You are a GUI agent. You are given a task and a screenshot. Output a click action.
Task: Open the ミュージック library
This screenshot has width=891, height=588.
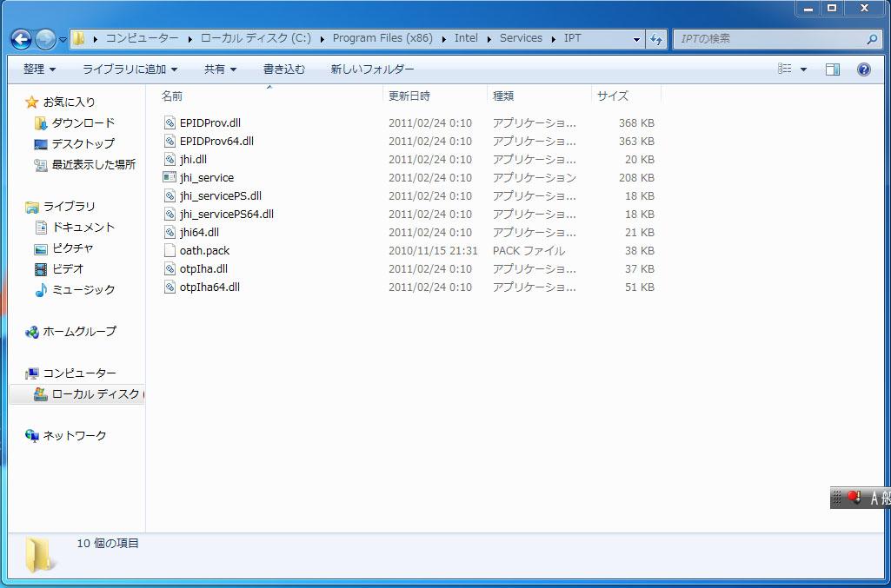coord(83,289)
